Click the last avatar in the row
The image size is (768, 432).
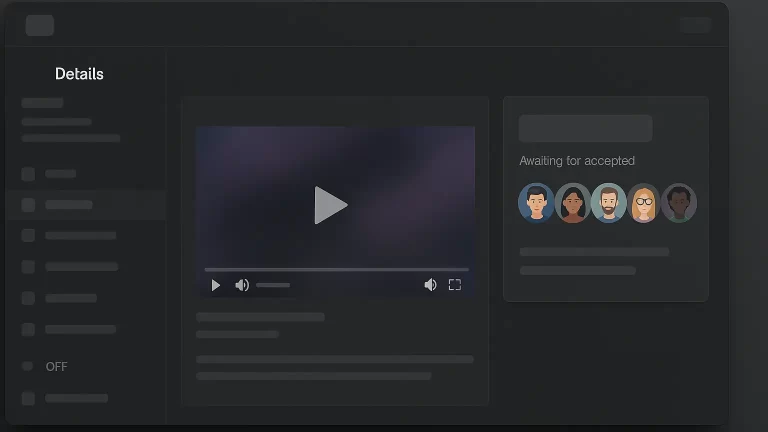tap(679, 203)
